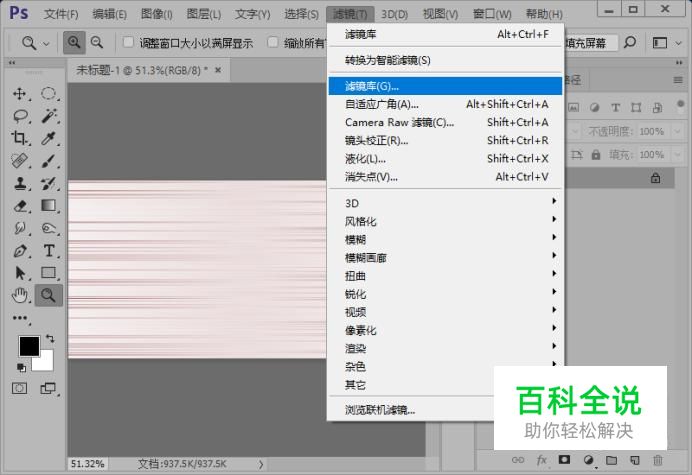Enable zoom all windows checkbox
This screenshot has height=475, width=692.
point(273,42)
